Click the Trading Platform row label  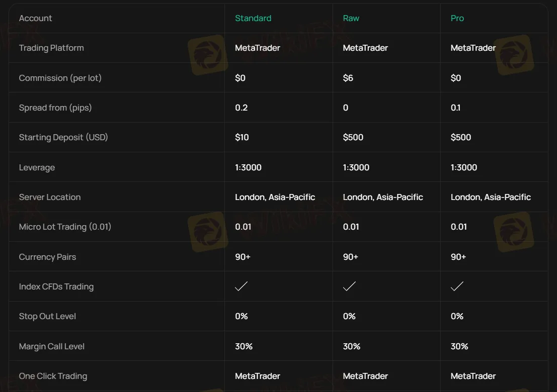51,48
